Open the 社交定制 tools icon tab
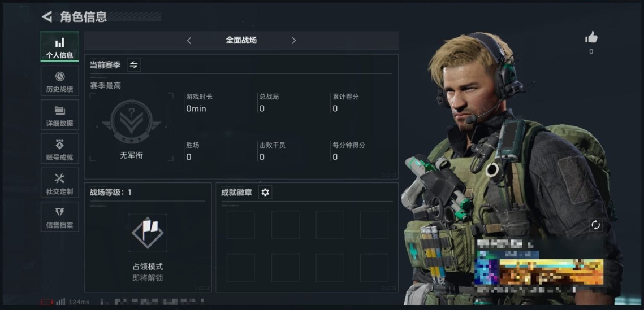 (59, 183)
